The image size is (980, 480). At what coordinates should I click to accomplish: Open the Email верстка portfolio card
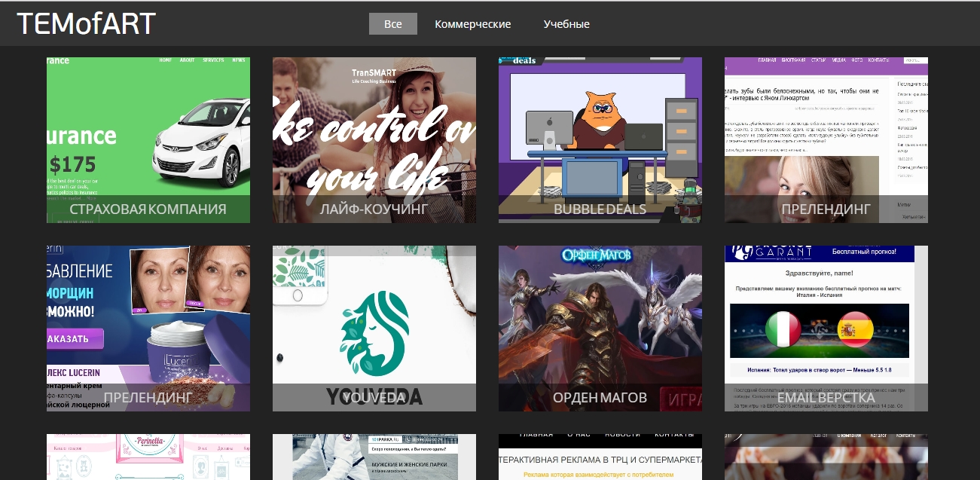(826, 329)
